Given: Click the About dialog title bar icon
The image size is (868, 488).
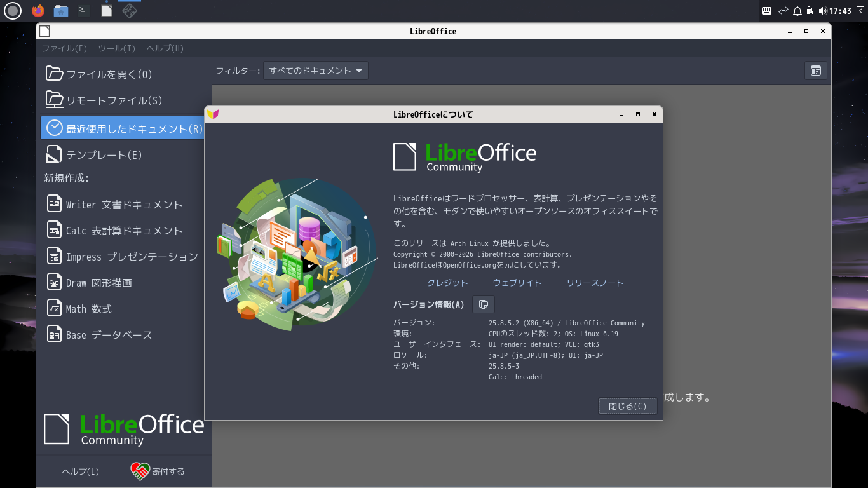Looking at the screenshot, I should tap(213, 114).
